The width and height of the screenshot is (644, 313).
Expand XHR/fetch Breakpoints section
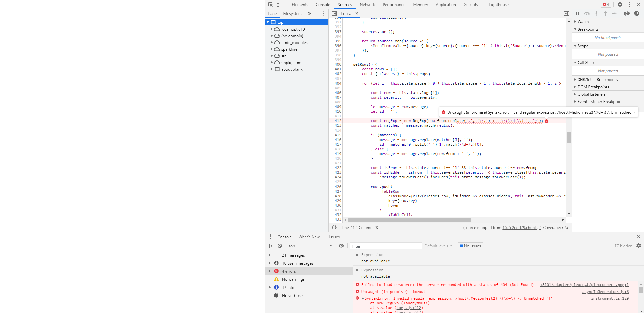point(608,80)
